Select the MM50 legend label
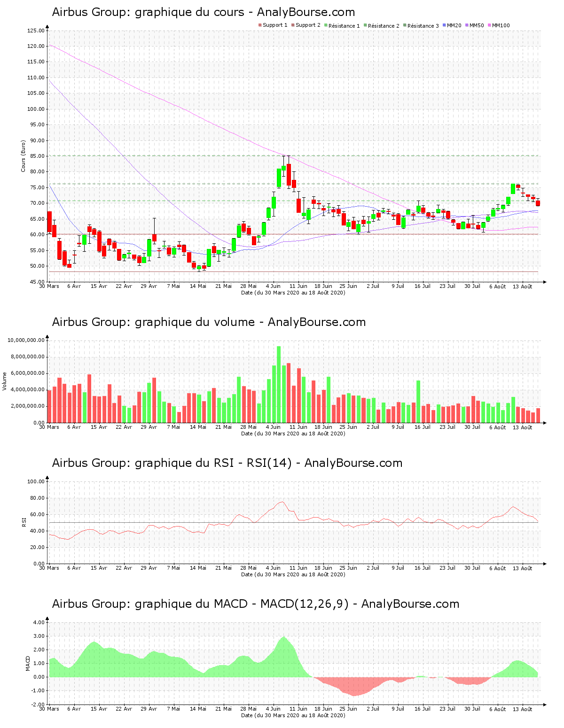This screenshot has width=564, height=728. pyautogui.click(x=477, y=25)
